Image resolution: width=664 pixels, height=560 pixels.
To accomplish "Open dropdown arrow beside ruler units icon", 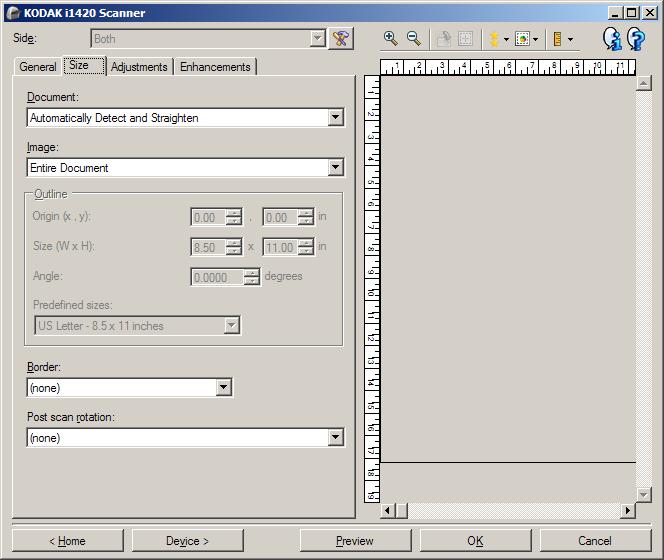I will 570,39.
